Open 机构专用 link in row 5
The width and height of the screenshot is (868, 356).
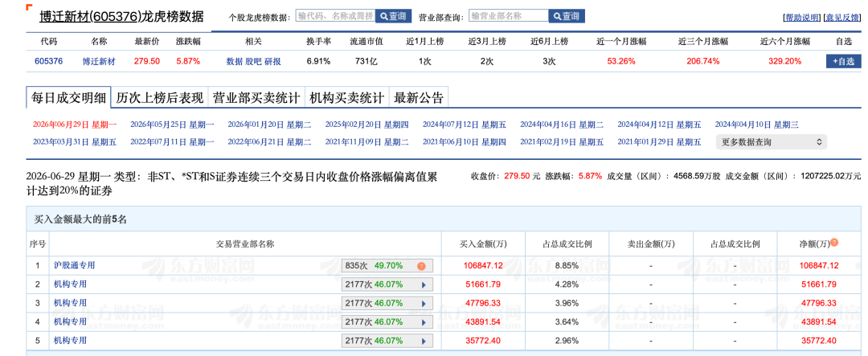coord(70,340)
